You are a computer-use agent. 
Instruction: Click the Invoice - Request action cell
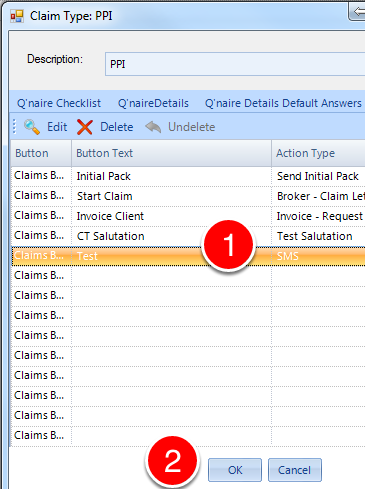(x=318, y=216)
